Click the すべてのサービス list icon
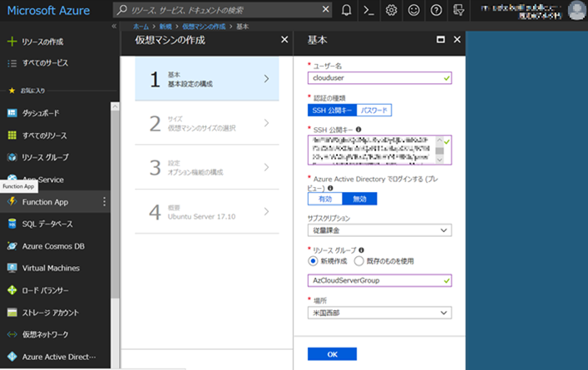This screenshot has width=588, height=370. pyautogui.click(x=12, y=63)
